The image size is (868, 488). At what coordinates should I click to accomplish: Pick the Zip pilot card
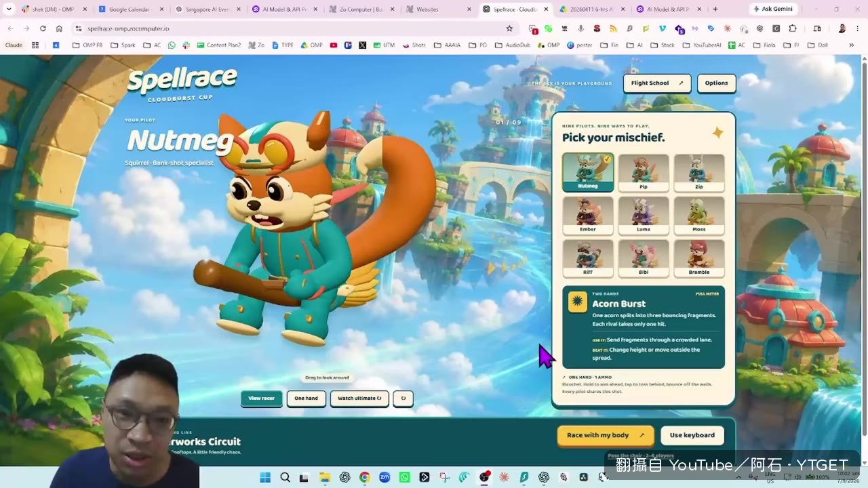[x=699, y=173]
